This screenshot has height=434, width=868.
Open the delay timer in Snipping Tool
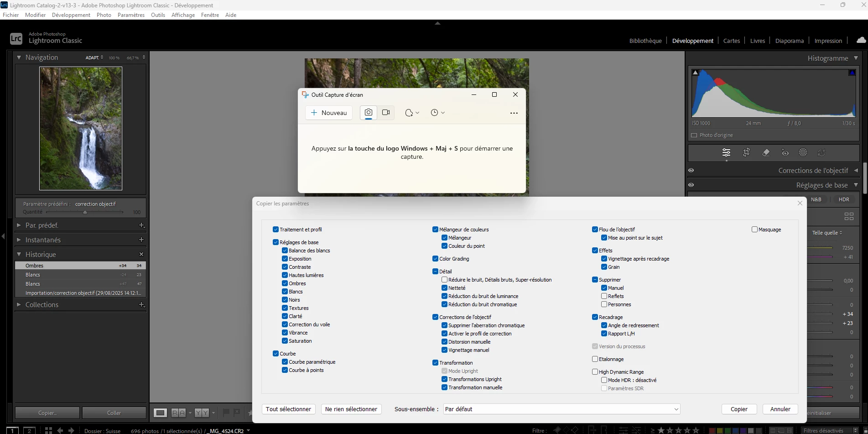coord(437,113)
